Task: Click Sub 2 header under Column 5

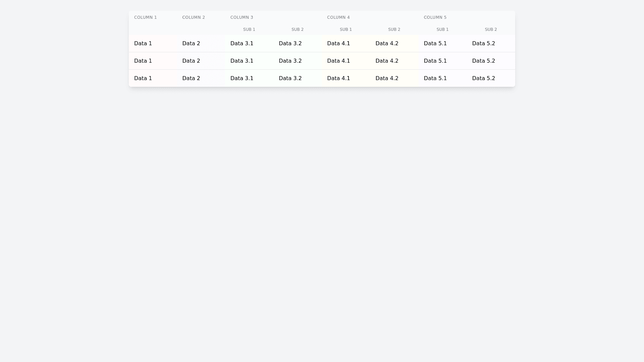Action: (491, 29)
